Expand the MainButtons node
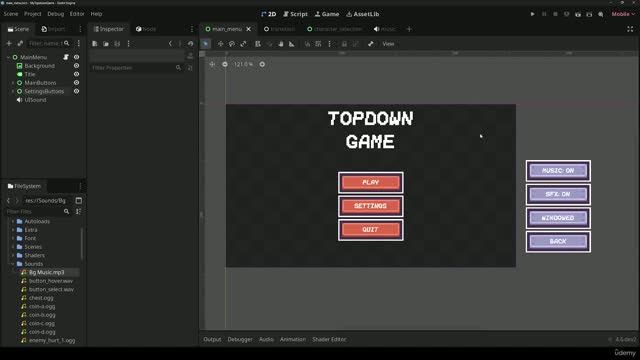 [13, 83]
